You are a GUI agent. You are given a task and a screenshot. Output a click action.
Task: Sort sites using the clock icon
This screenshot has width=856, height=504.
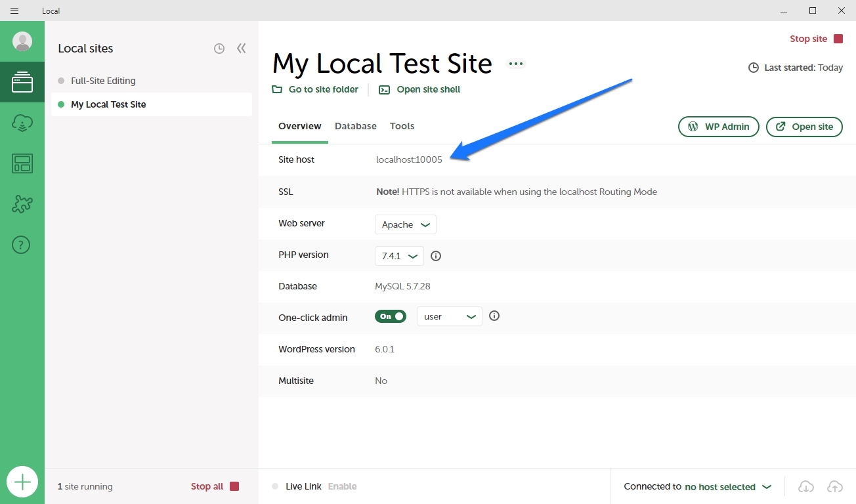219,49
